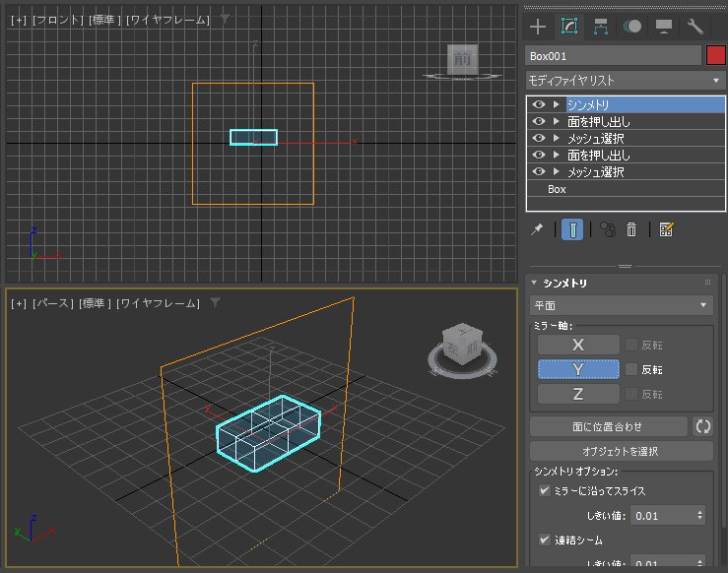728x573 pixels.
Task: Toggle the eye for メッシュ選択 below シンメトリ's 面を押し出し
Action: point(539,138)
